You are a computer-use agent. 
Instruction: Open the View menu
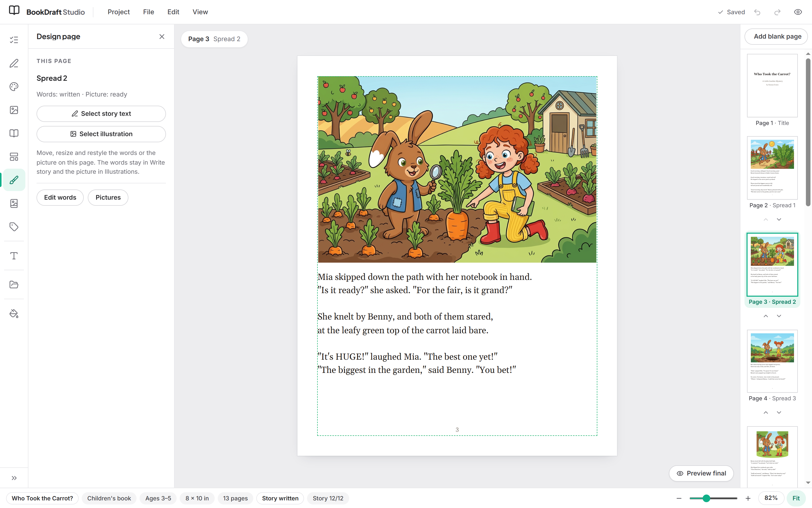coord(200,12)
